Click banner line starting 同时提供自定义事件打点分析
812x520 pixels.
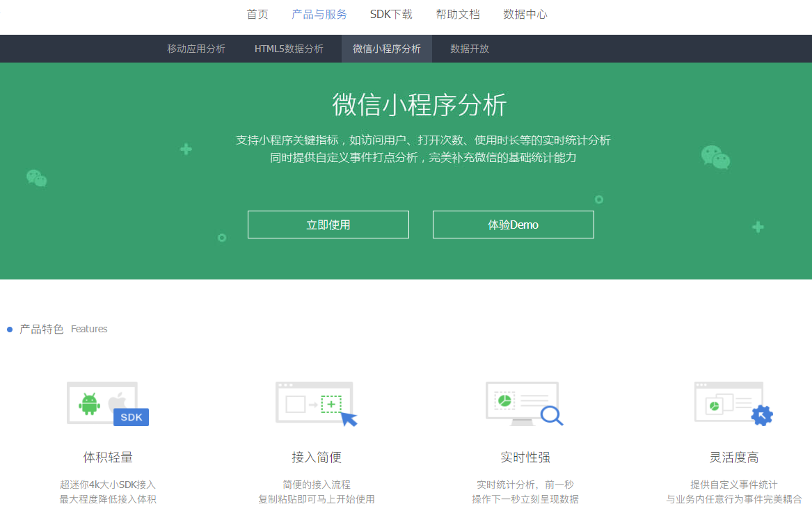[423, 158]
